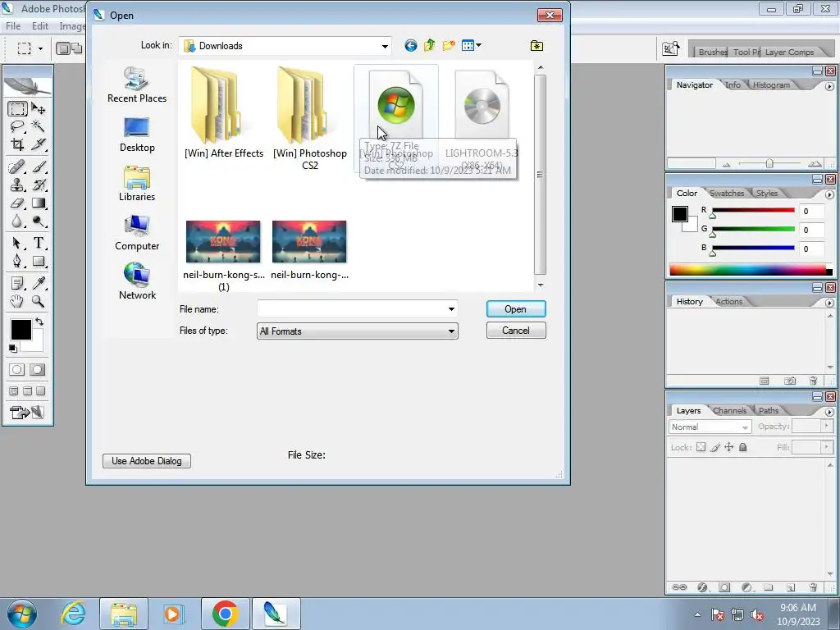Click link layers icon in Layers panel
The height and width of the screenshot is (630, 840).
click(679, 587)
